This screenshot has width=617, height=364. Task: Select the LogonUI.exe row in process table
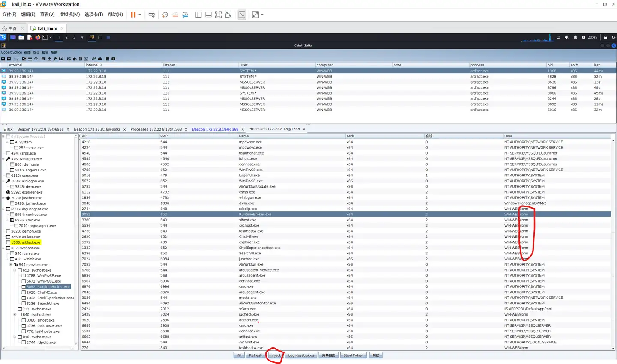346,176
